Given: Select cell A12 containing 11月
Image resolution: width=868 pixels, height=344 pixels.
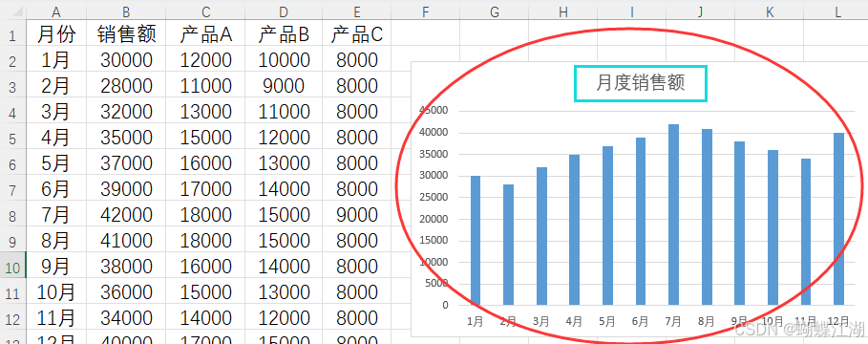Looking at the screenshot, I should pos(56,318).
